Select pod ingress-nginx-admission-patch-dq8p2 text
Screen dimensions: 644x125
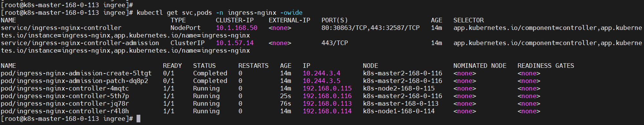[74, 81]
